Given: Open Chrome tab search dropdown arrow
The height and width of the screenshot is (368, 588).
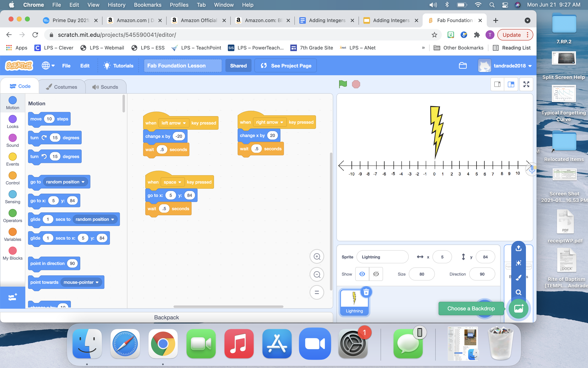Looking at the screenshot, I should coord(527,20).
